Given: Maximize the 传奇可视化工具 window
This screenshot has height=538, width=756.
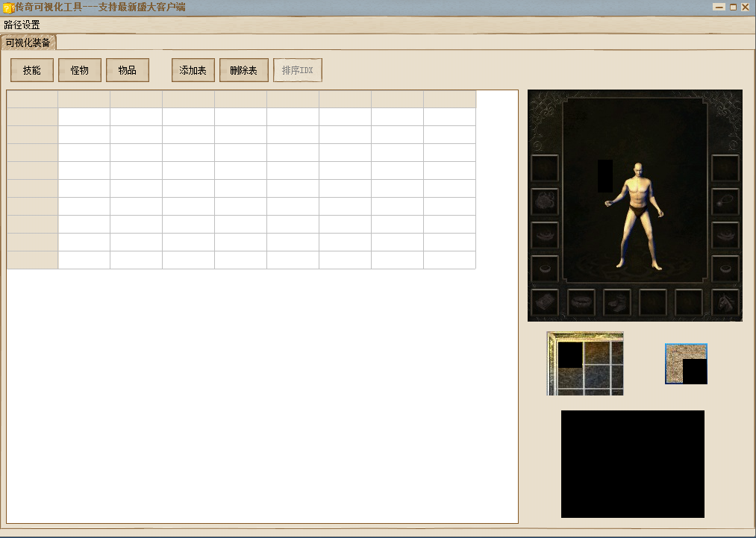Looking at the screenshot, I should pyautogui.click(x=734, y=7).
